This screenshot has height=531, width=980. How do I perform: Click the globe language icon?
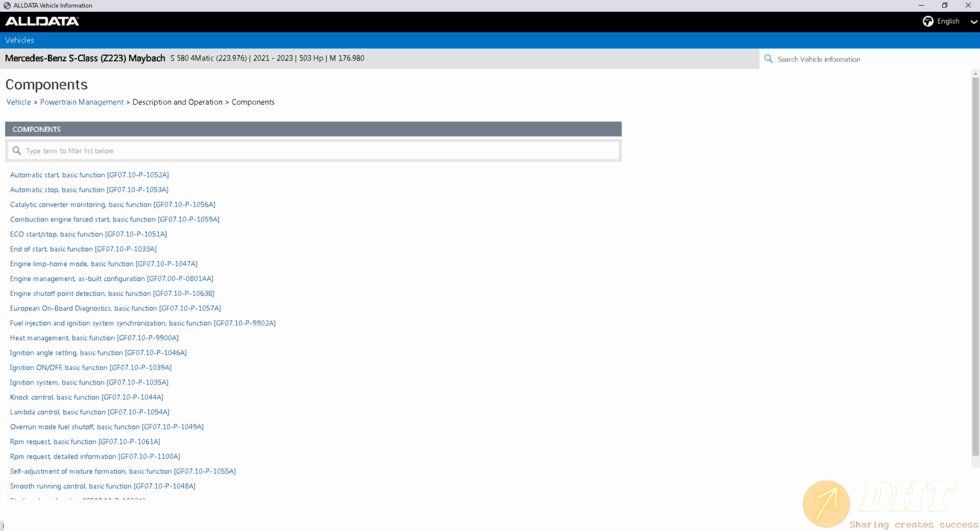click(x=928, y=21)
